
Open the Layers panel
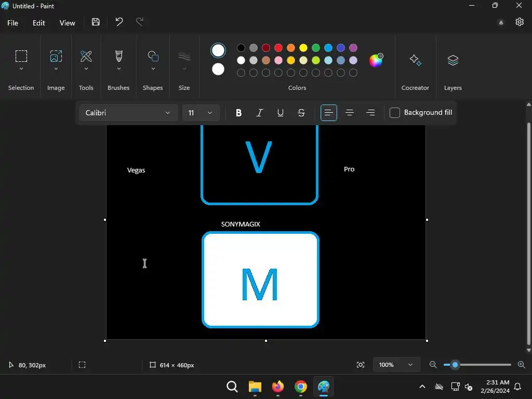pyautogui.click(x=453, y=60)
